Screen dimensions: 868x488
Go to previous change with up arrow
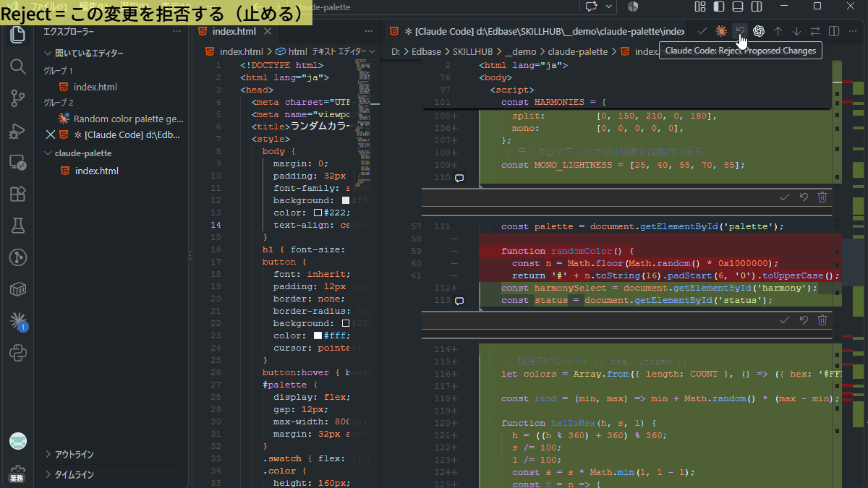pos(778,31)
